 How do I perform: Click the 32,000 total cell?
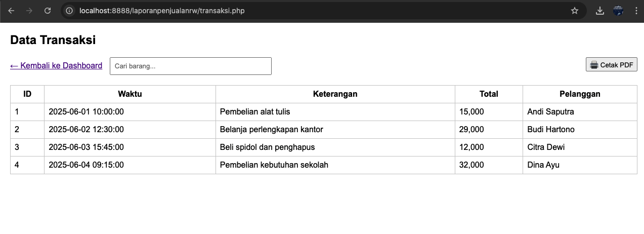(489, 165)
